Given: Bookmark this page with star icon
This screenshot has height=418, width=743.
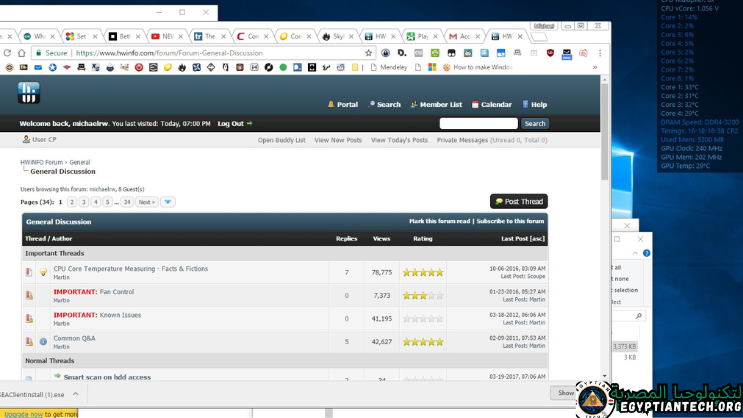Looking at the screenshot, I should 370,53.
